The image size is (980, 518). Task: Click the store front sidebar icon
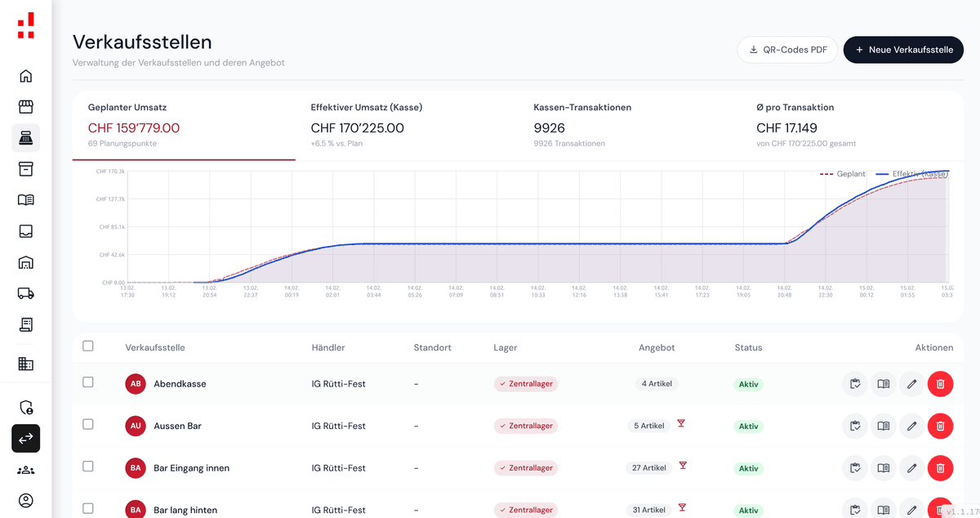tap(25, 107)
